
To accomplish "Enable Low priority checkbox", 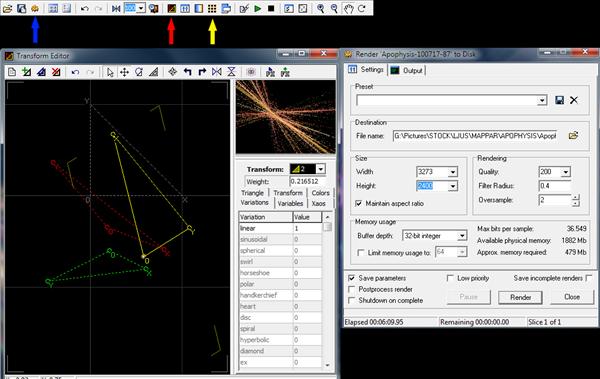I will pos(450,278).
